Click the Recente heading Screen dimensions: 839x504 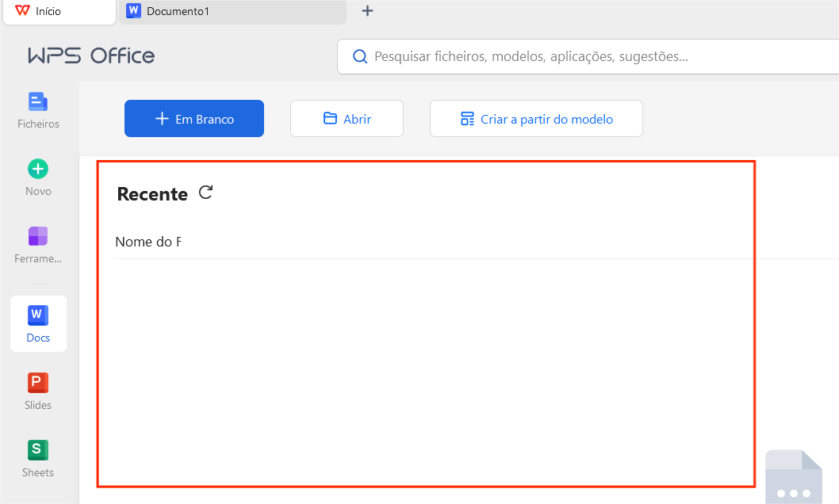coord(152,194)
